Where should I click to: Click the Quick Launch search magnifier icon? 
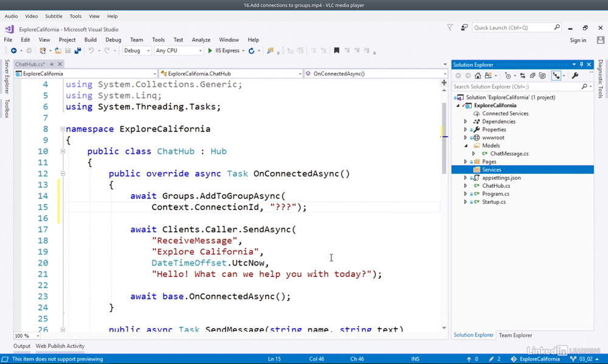click(x=557, y=27)
